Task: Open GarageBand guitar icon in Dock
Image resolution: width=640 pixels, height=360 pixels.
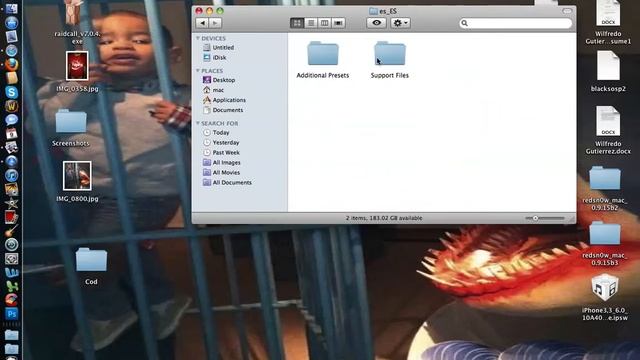Action: tap(11, 231)
